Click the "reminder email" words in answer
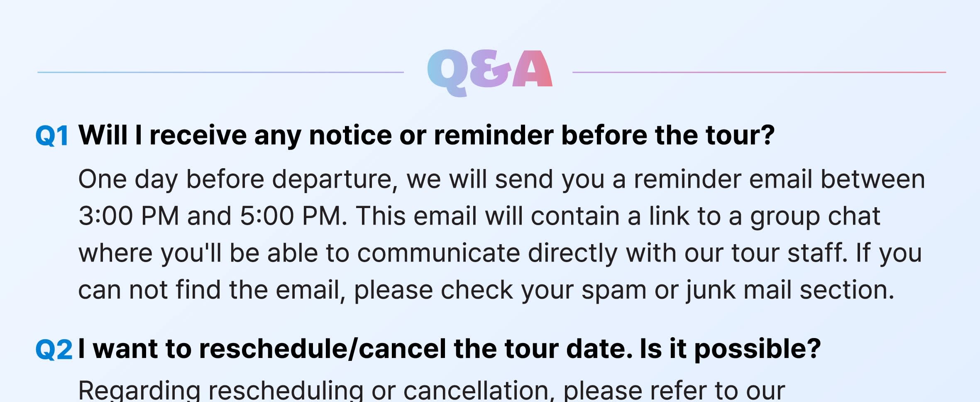 (x=723, y=179)
